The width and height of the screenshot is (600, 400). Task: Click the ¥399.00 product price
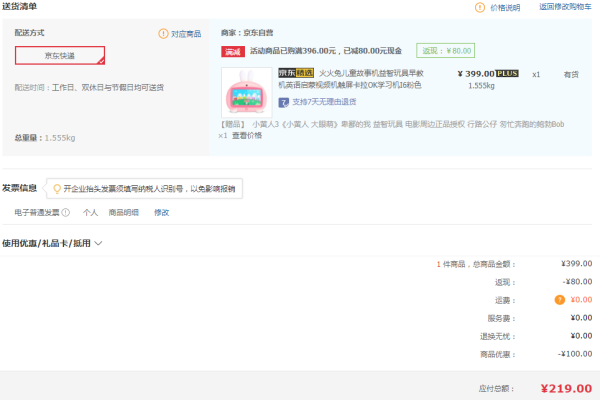tap(476, 73)
